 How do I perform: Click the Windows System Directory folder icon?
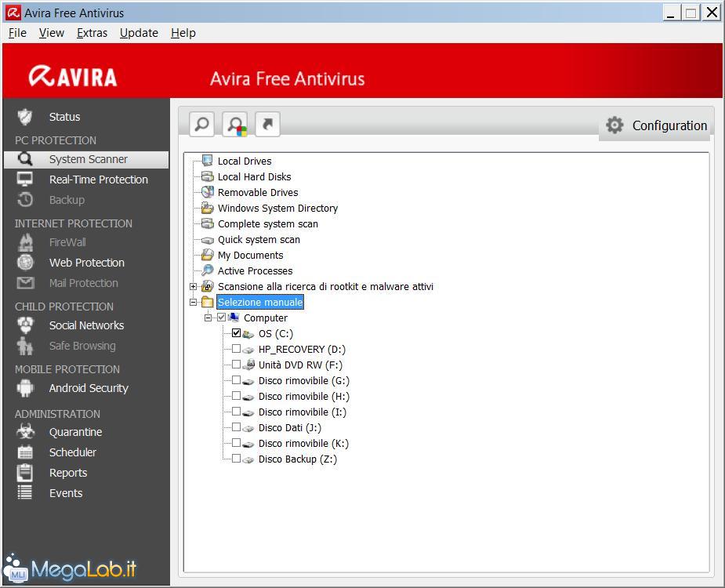208,208
